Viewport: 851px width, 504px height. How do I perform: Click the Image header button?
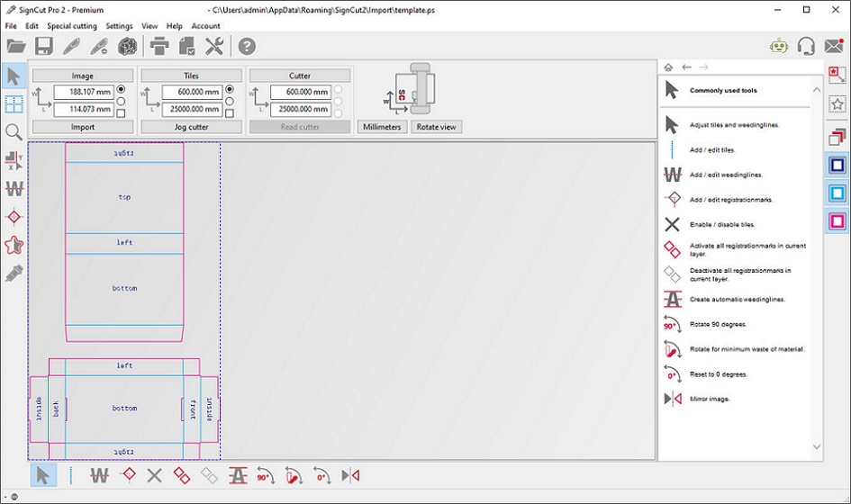coord(83,76)
